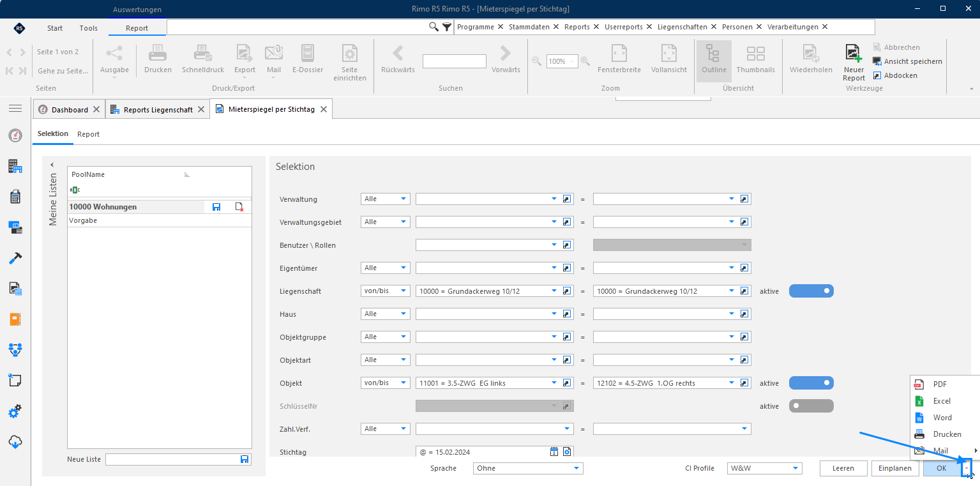Choose PDF from the output menu
Viewport: 980px width, 486px height.
pyautogui.click(x=940, y=384)
